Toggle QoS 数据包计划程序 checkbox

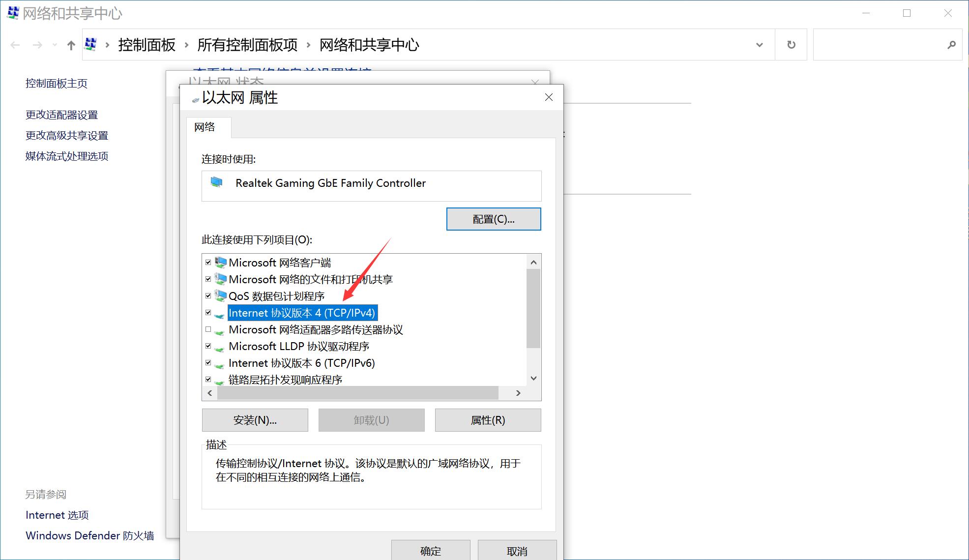pos(208,296)
